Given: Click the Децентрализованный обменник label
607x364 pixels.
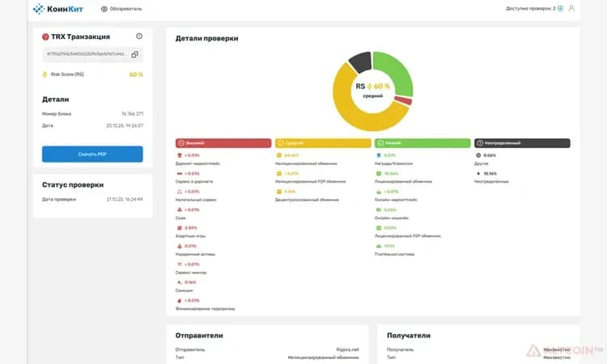Looking at the screenshot, I should pyautogui.click(x=307, y=200).
